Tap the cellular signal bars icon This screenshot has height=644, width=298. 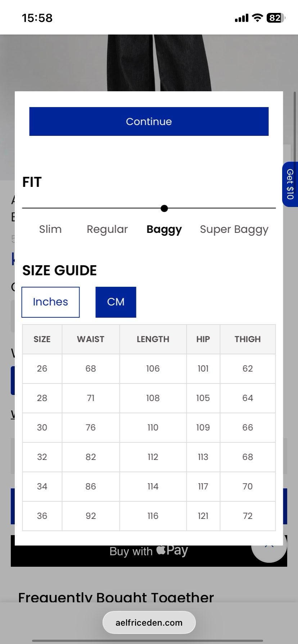point(241,18)
